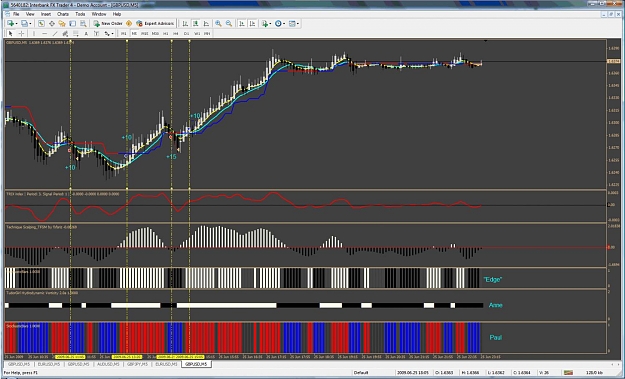Expand the New Chart dropdown arrow
The height and width of the screenshot is (379, 625).
coord(16,24)
